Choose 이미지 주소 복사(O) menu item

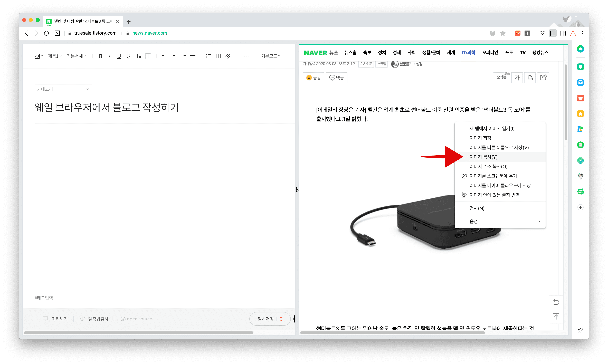click(x=488, y=167)
